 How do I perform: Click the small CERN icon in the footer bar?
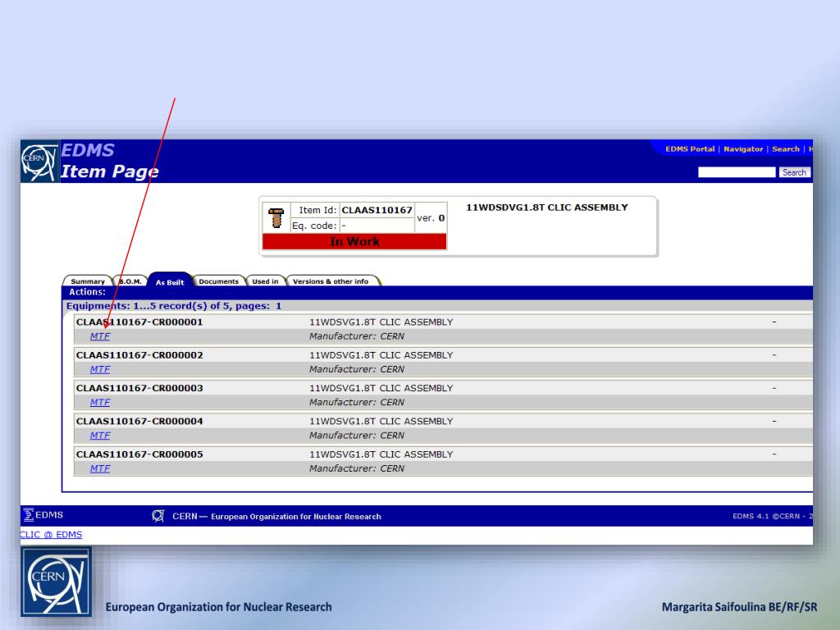pos(158,516)
